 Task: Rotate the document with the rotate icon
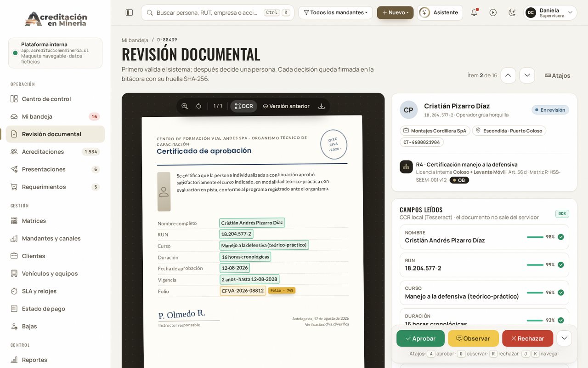click(198, 106)
